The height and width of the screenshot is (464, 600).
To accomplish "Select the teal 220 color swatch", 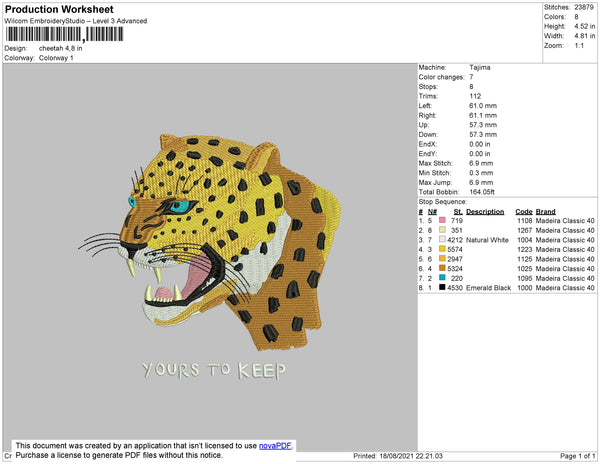I will click(442, 278).
